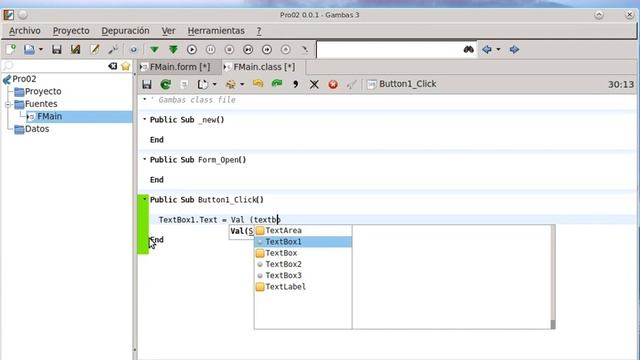Image resolution: width=640 pixels, height=360 pixels.
Task: Click the save project icon in main toolbar
Action: pyautogui.click(x=56, y=49)
